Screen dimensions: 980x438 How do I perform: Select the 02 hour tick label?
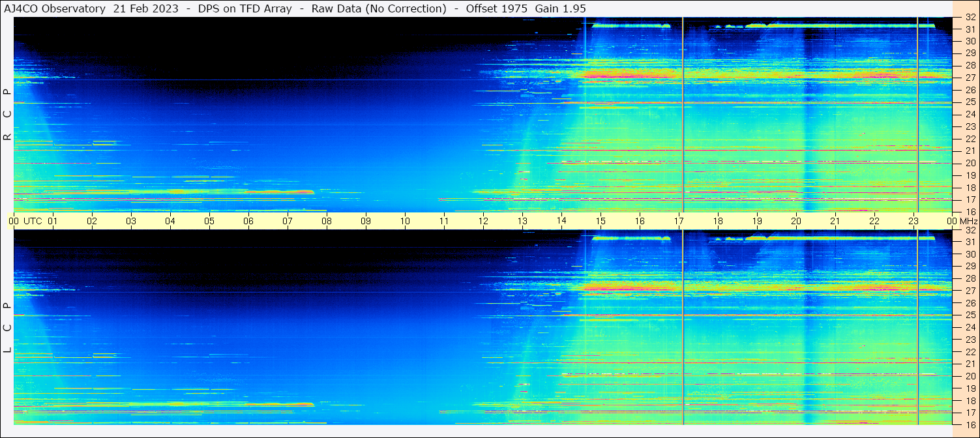pos(92,221)
